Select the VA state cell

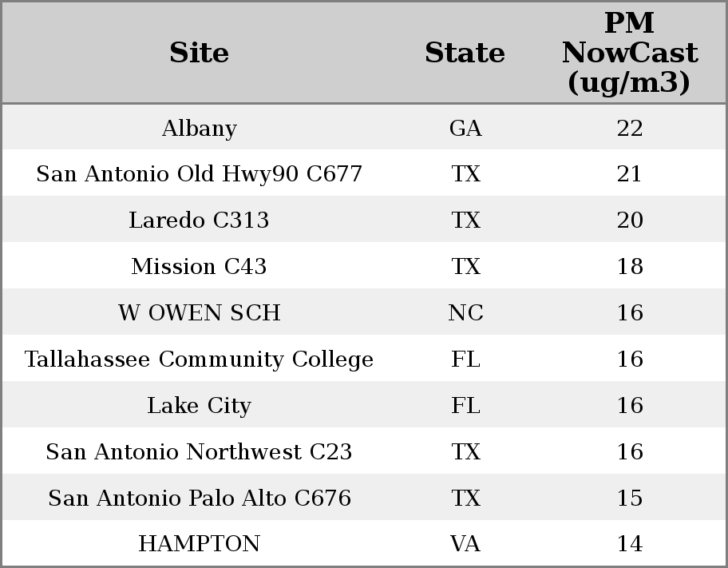465,544
